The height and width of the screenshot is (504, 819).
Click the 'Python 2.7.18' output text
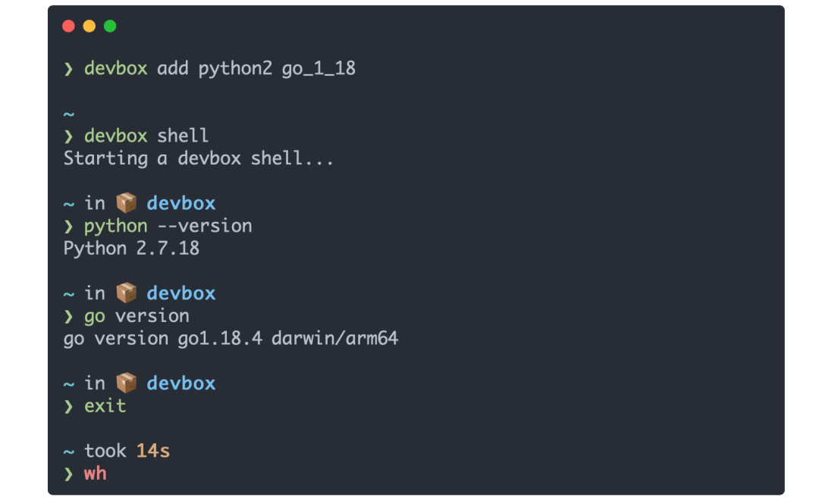(131, 249)
